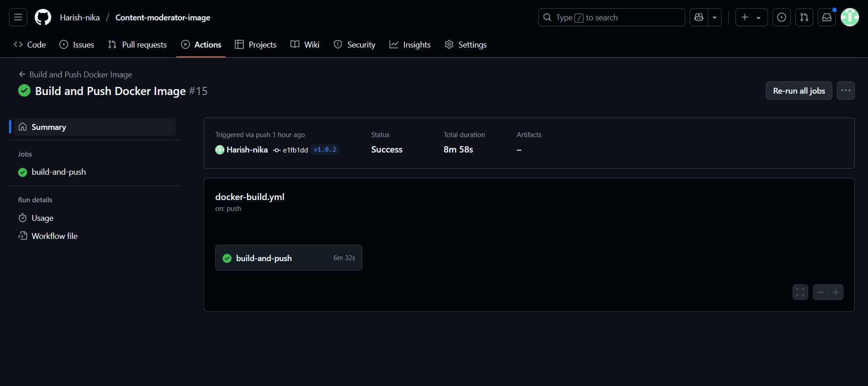Image resolution: width=868 pixels, height=386 pixels.
Task: Open Copilot chat icon
Action: pyautogui.click(x=699, y=17)
